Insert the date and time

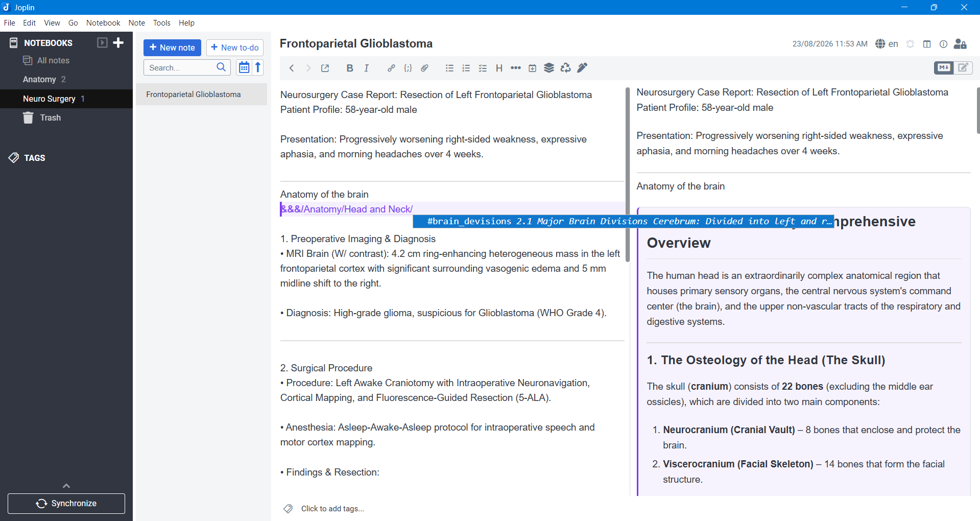(x=533, y=68)
